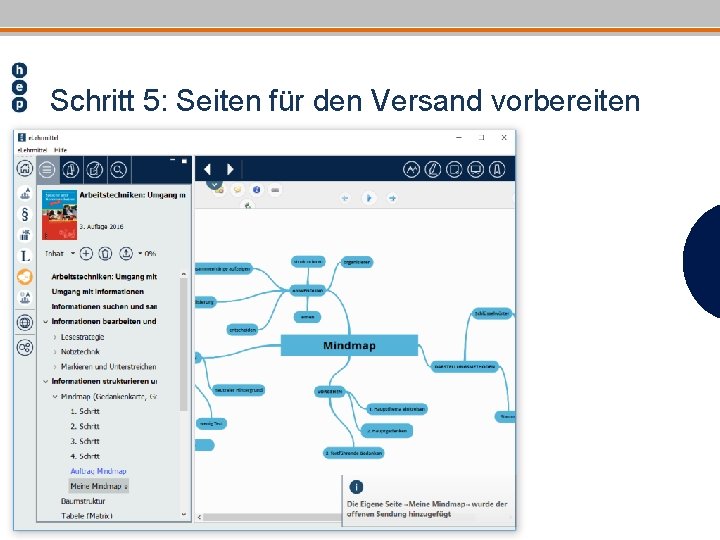Switch to the bookmarks panel tab
The image size is (720, 540).
pyautogui.click(x=71, y=169)
